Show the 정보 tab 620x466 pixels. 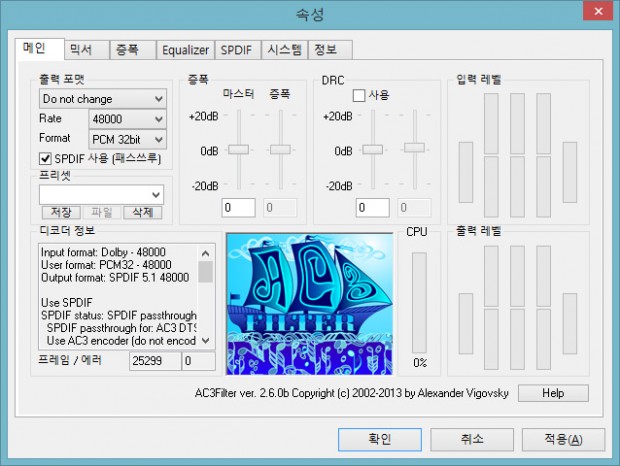pos(326,49)
